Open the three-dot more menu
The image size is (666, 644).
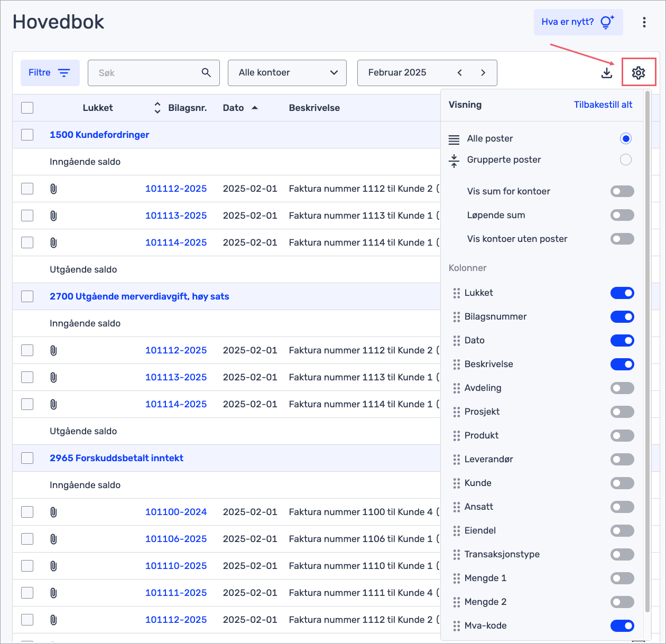click(x=644, y=22)
